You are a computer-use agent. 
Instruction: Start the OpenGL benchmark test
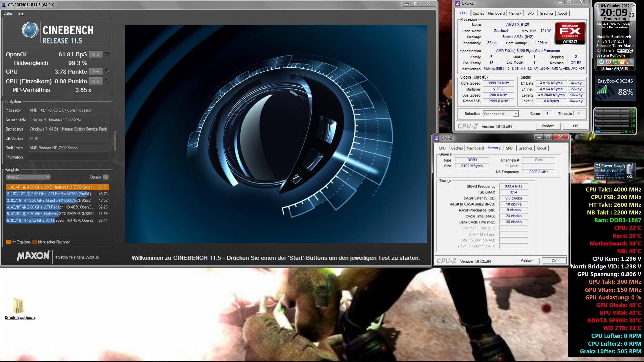click(x=96, y=54)
